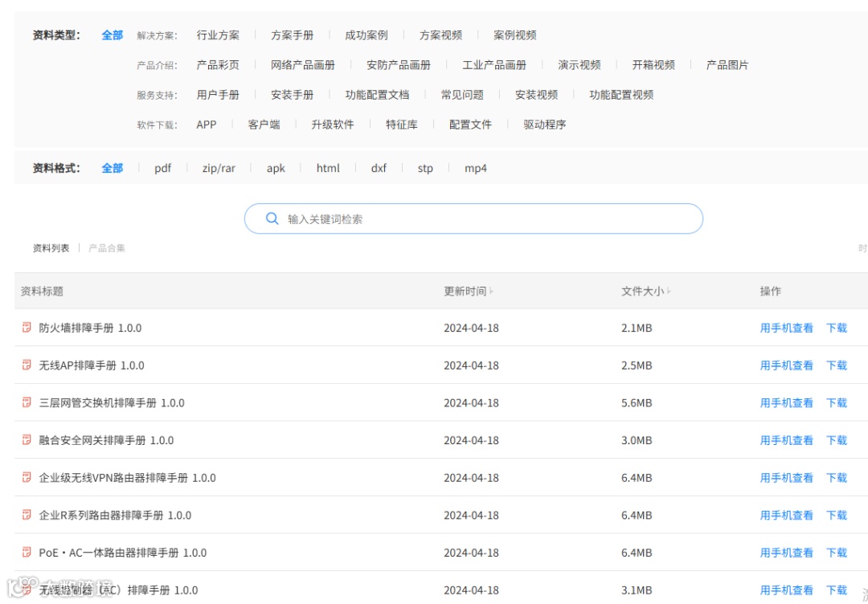The width and height of the screenshot is (868, 604).
Task: Filter by 常见问题
Action: point(462,95)
